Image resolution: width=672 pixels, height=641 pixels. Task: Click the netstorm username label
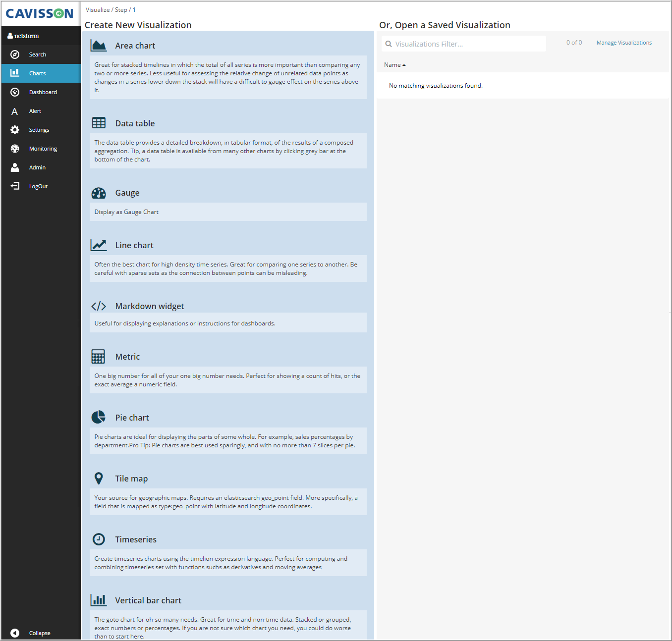click(27, 36)
